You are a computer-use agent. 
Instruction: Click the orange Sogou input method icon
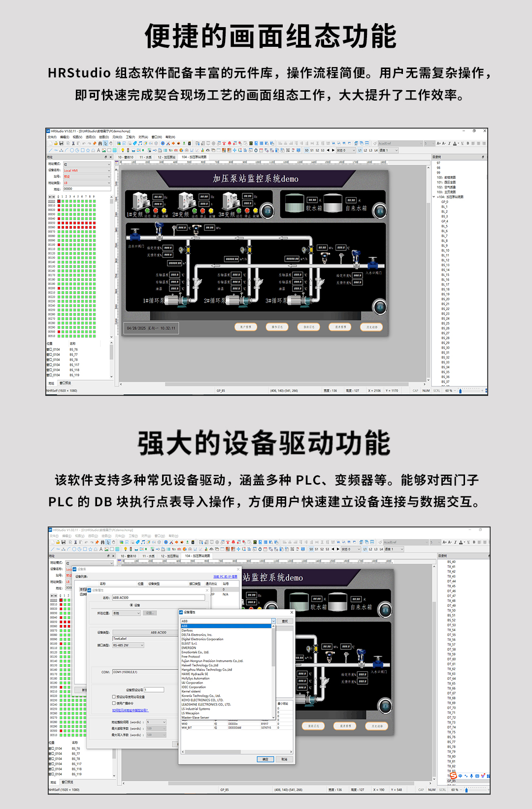(x=453, y=775)
